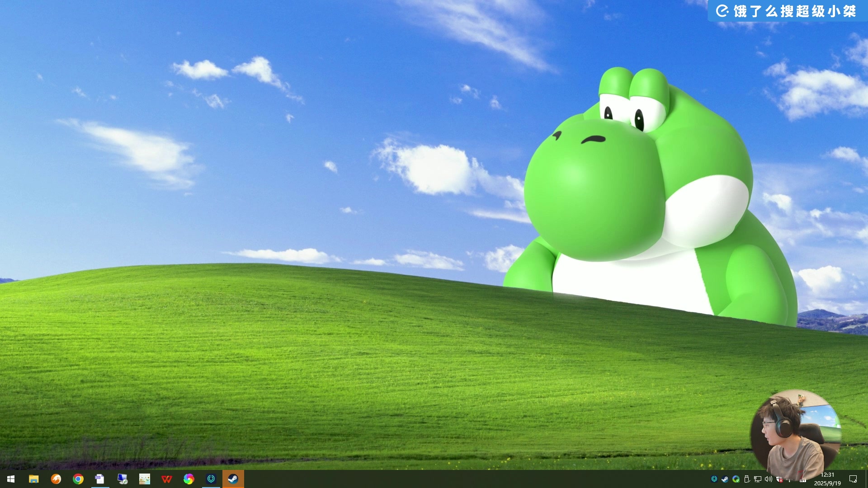868x488 pixels.
Task: Click the teal circle system tray icon
Action: click(714, 479)
